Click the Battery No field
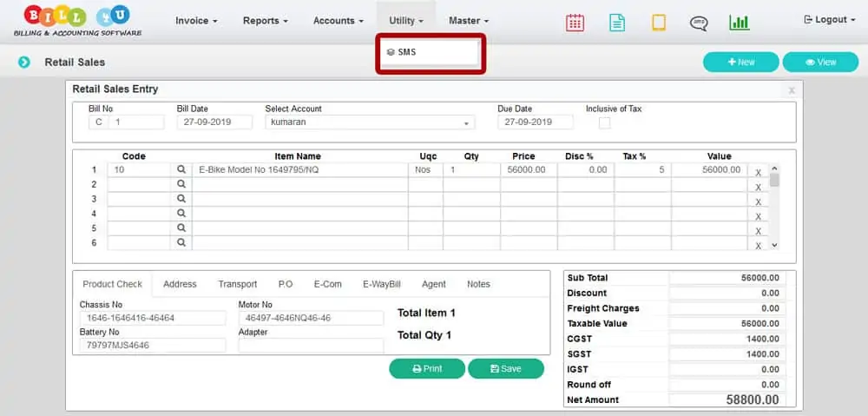Image resolution: width=868 pixels, height=416 pixels. click(152, 345)
